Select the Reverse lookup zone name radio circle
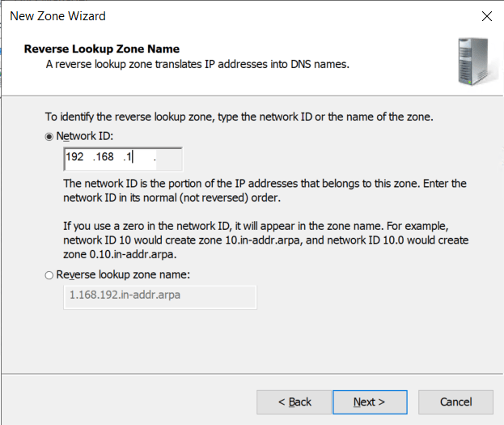504x425 pixels. point(50,275)
